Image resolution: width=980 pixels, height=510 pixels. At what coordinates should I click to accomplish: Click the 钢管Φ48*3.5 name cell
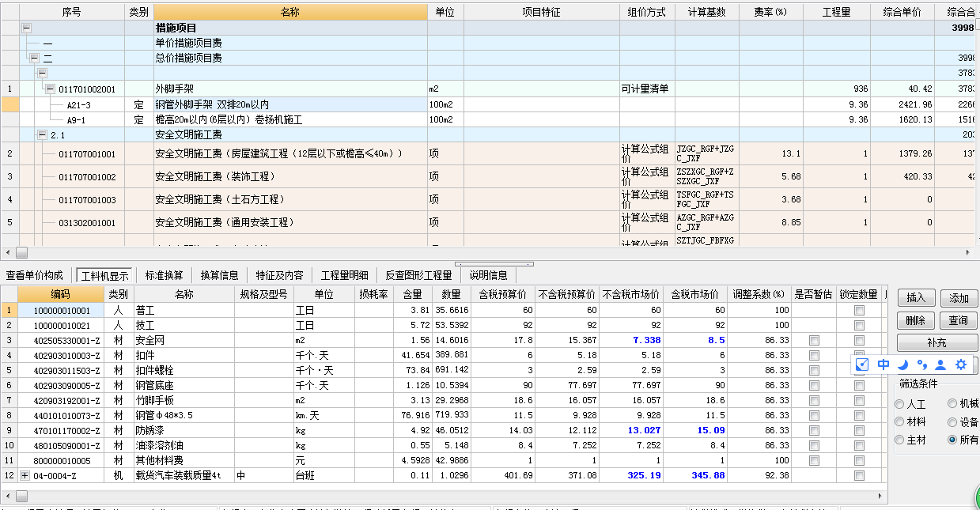(184, 415)
